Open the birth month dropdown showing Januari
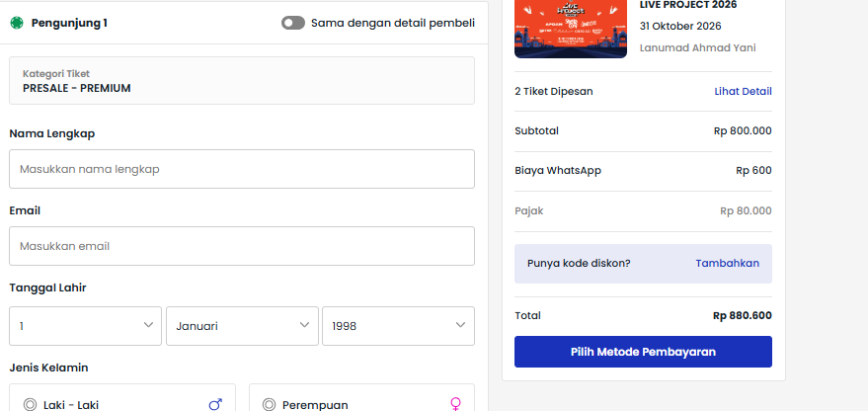Viewport: 868px width, 411px height. coord(243,326)
